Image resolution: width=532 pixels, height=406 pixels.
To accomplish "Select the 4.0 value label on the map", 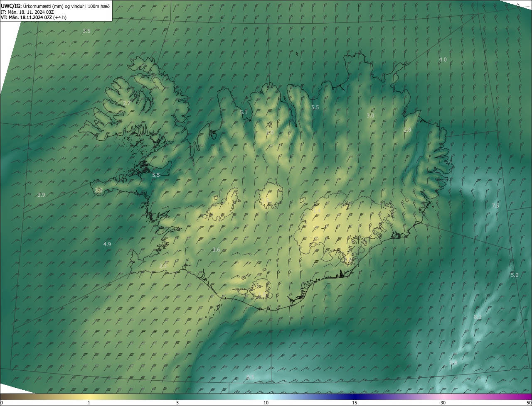I will [x=443, y=60].
